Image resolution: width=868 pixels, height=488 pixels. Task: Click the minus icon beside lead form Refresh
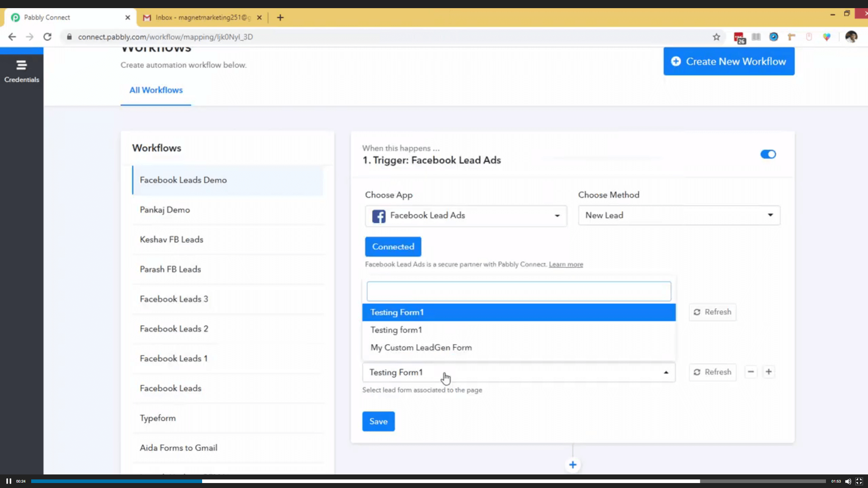(751, 372)
